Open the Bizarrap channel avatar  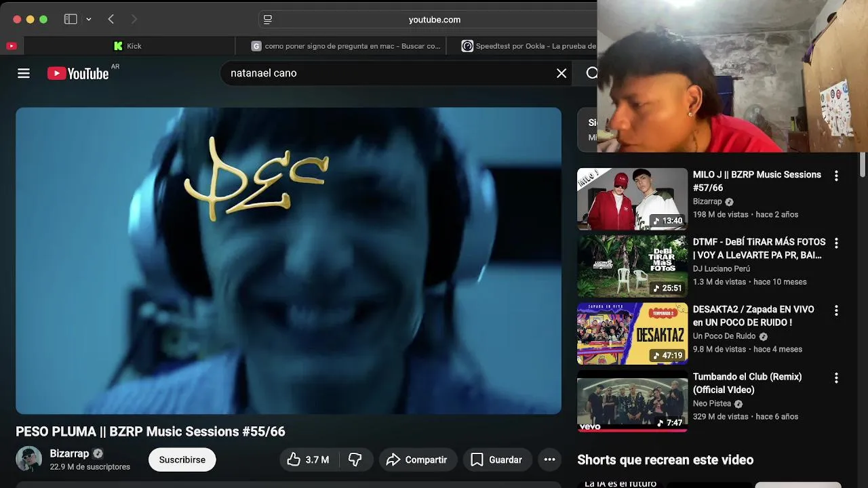[28, 460]
